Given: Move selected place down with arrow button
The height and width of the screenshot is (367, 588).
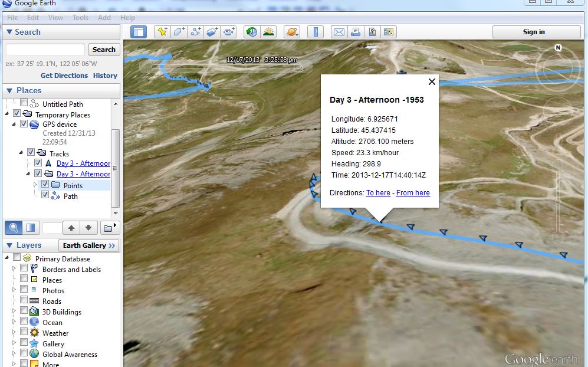Looking at the screenshot, I should pyautogui.click(x=88, y=228).
